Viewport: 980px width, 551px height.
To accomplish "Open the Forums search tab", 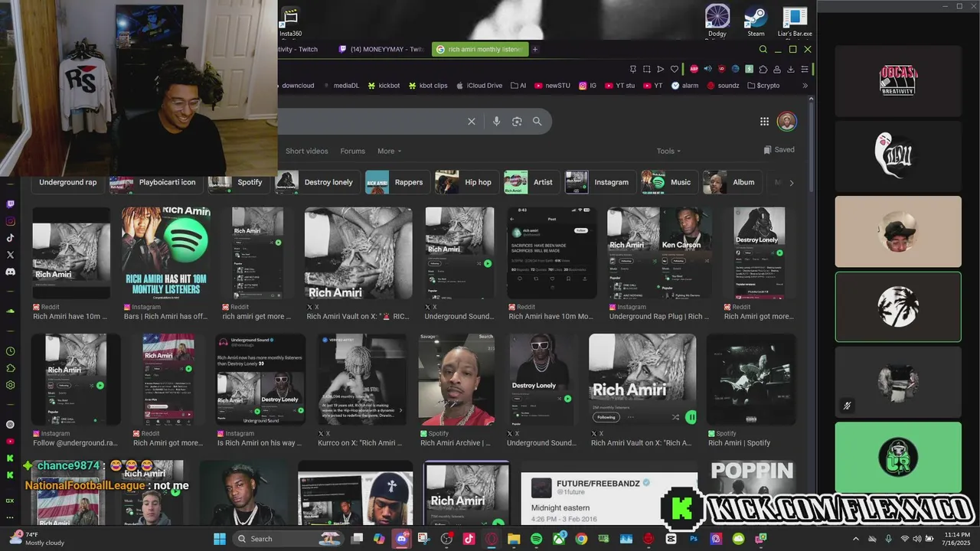I will [353, 151].
